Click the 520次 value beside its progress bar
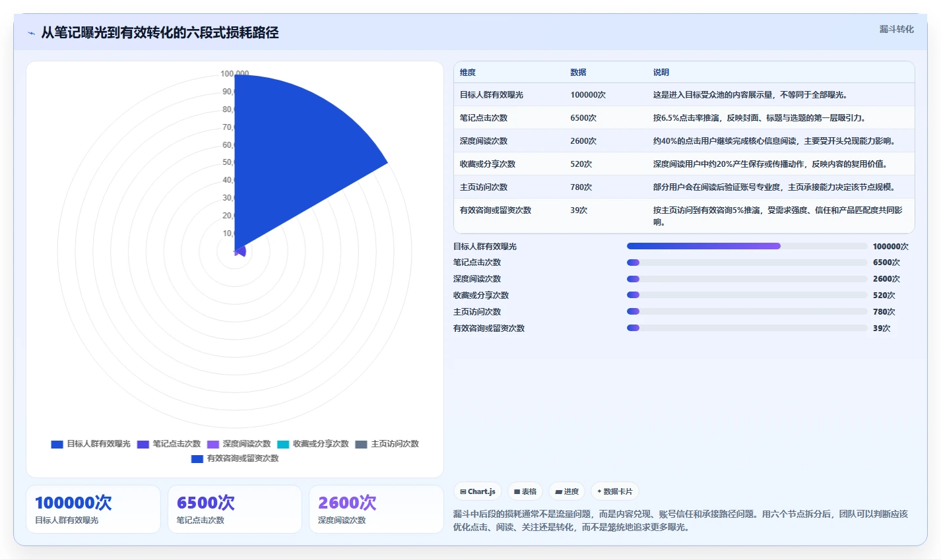 884,296
